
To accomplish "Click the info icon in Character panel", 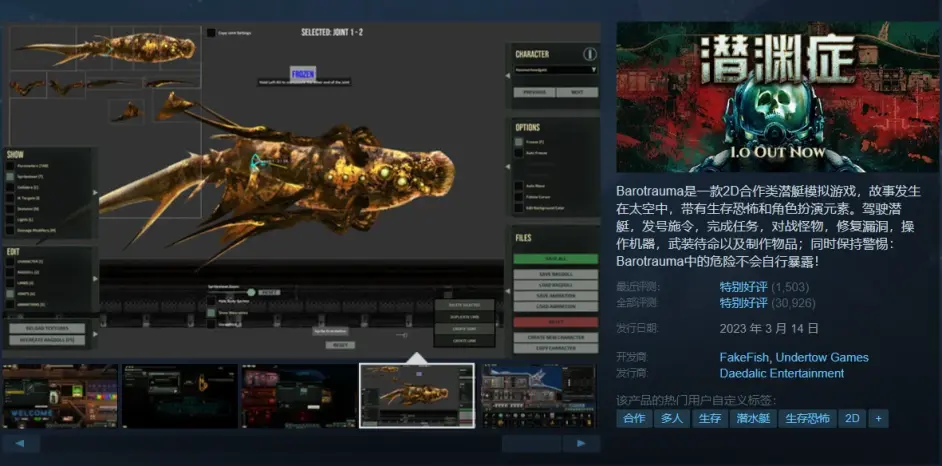I will pos(589,54).
